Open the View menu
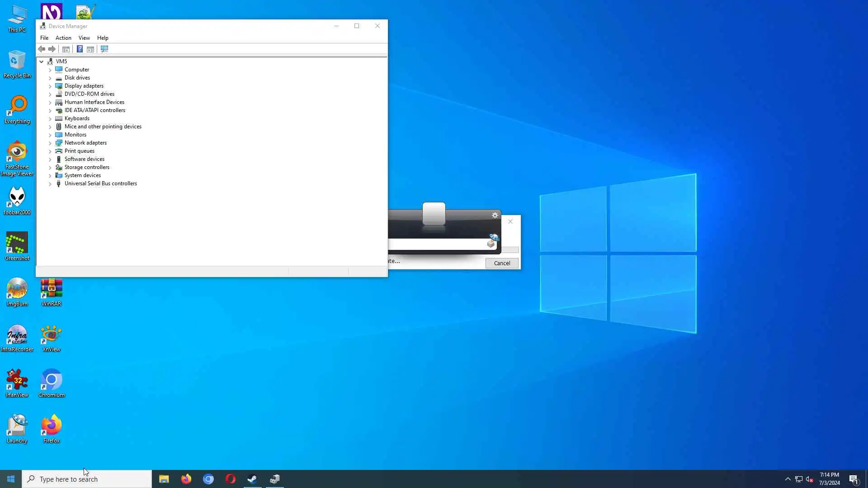The image size is (868, 488). pos(84,38)
